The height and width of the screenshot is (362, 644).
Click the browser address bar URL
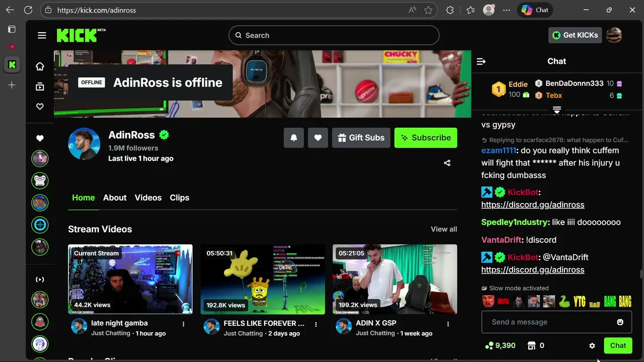coord(97,10)
